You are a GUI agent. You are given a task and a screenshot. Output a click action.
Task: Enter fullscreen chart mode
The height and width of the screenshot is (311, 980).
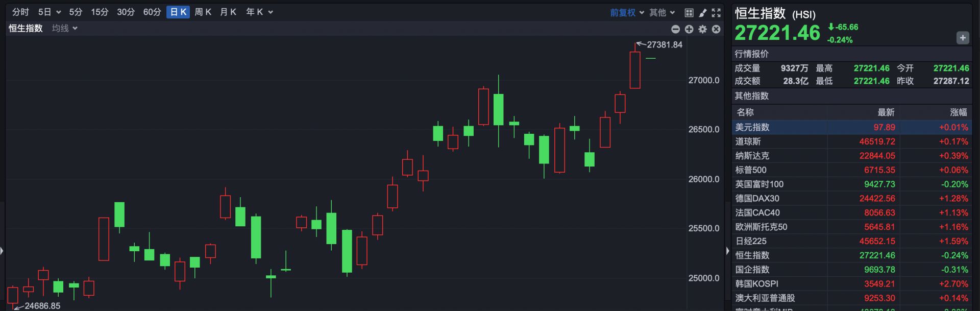click(x=716, y=12)
